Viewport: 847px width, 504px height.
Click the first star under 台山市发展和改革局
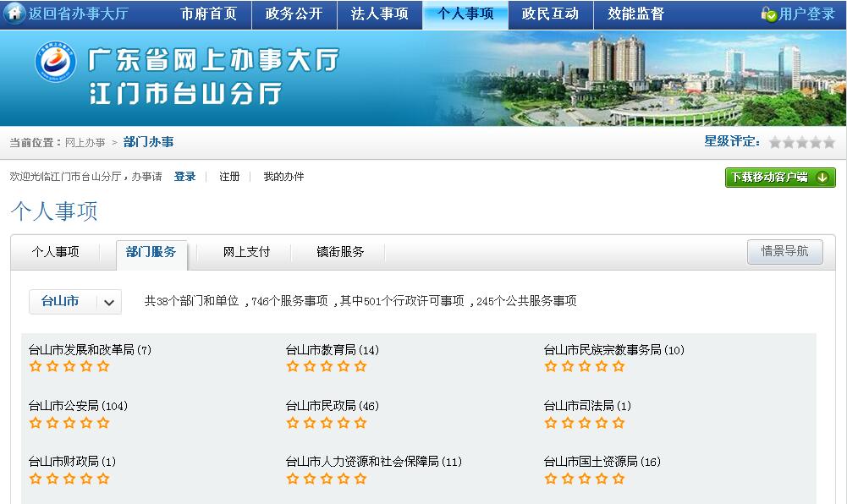point(36,366)
